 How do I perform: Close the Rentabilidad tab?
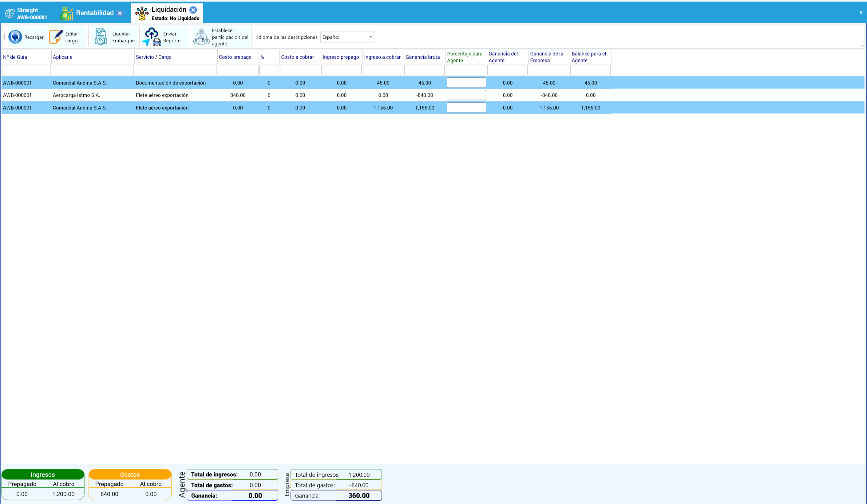click(x=120, y=14)
